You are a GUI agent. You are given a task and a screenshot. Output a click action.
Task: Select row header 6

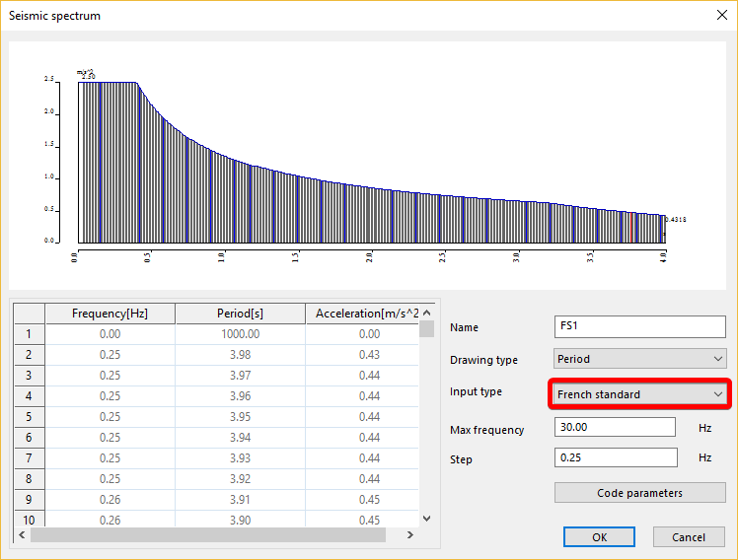pos(30,438)
